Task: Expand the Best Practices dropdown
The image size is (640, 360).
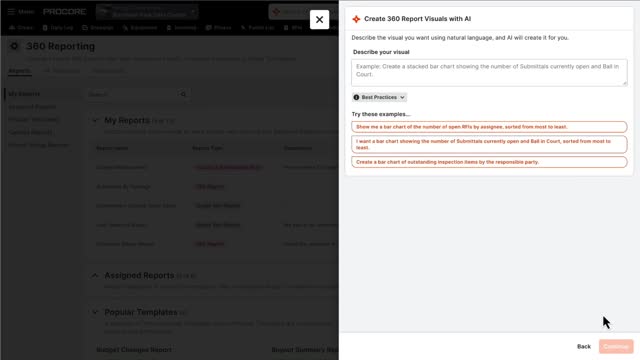Action: coord(379,97)
